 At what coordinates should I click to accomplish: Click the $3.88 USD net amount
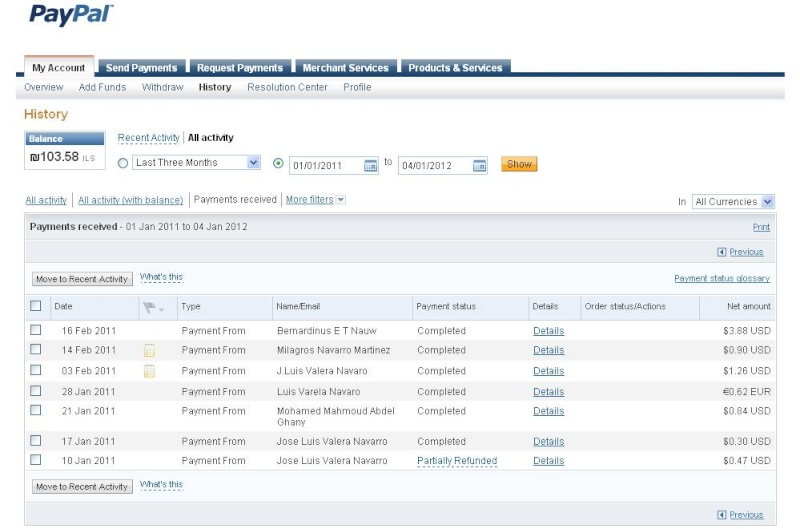[x=747, y=331]
